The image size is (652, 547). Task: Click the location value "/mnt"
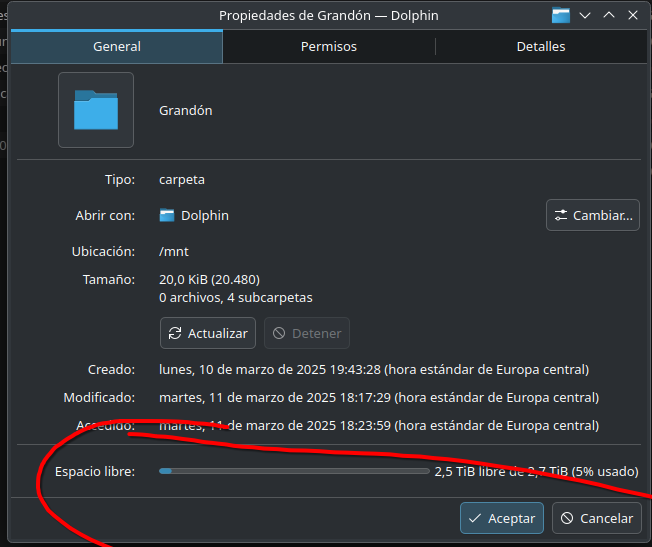click(x=174, y=252)
